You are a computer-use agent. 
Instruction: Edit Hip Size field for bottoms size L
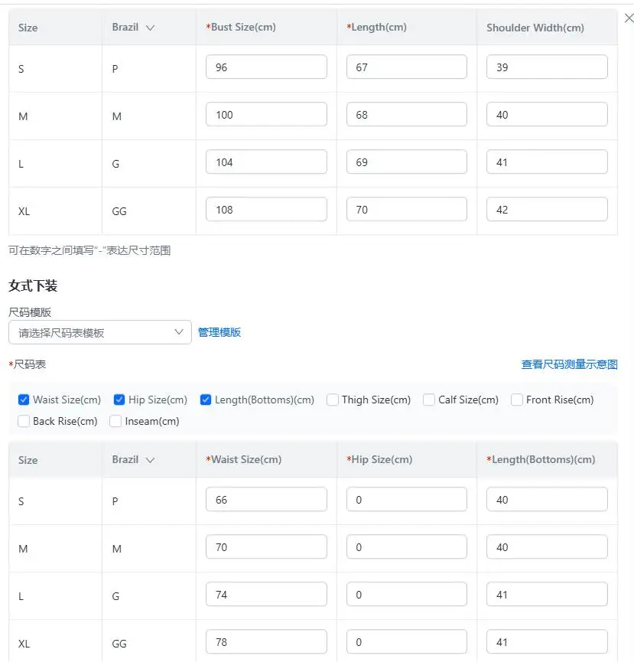pos(407,595)
